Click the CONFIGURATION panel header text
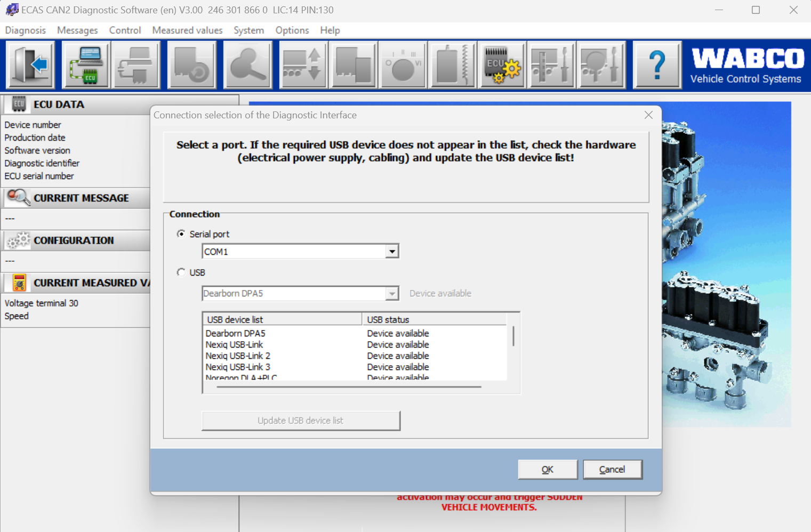 pyautogui.click(x=74, y=240)
